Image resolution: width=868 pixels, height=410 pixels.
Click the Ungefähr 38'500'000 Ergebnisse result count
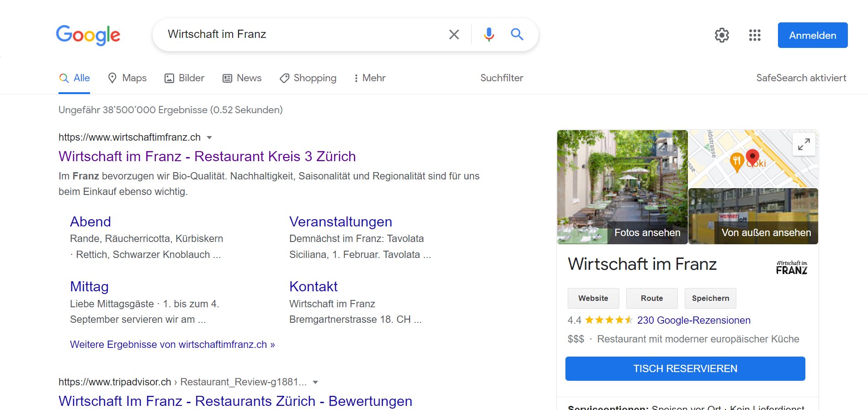click(170, 110)
